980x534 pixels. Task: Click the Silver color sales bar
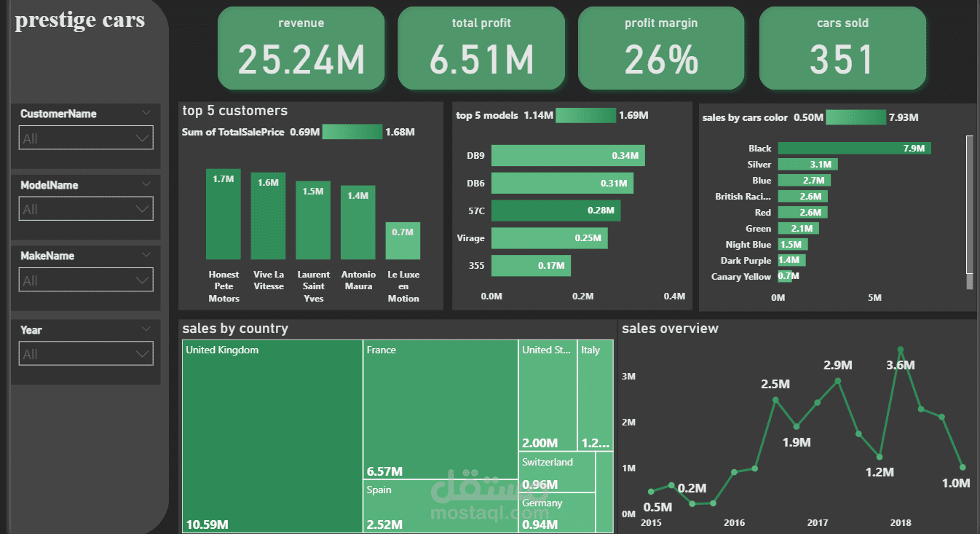pyautogui.click(x=808, y=164)
